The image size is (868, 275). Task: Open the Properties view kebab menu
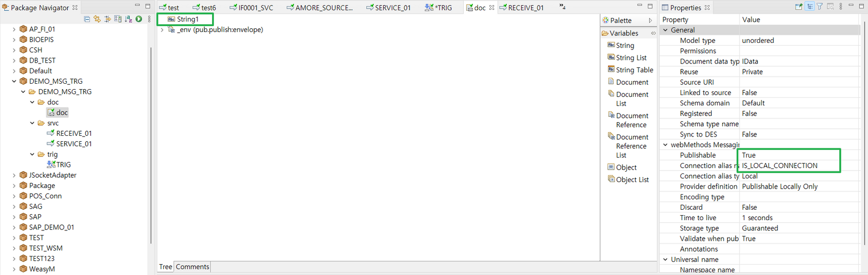[840, 7]
